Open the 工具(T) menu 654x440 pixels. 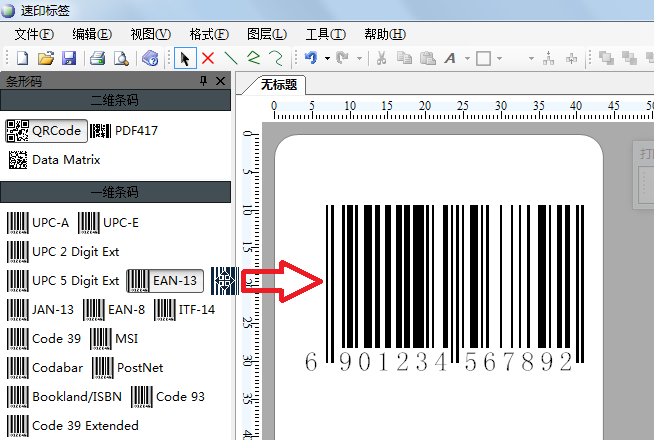(x=325, y=34)
